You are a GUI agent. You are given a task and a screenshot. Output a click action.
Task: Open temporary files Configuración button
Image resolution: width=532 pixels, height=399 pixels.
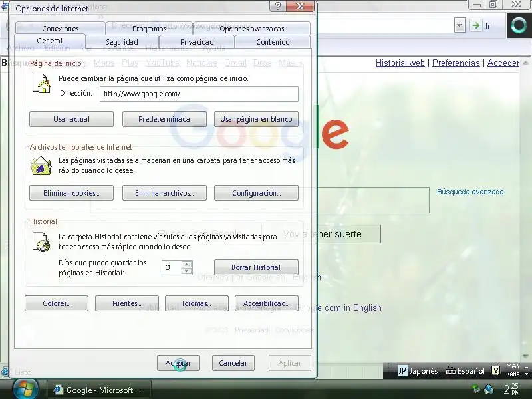pyautogui.click(x=256, y=193)
